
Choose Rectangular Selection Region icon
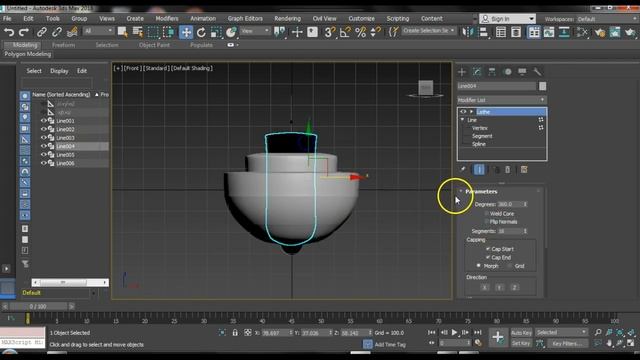[153, 32]
